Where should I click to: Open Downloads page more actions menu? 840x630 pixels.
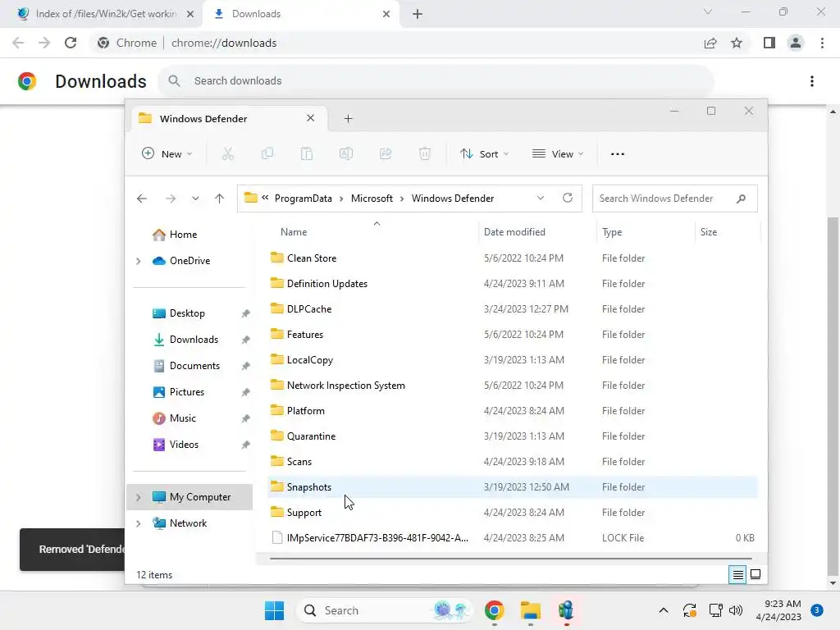812,81
